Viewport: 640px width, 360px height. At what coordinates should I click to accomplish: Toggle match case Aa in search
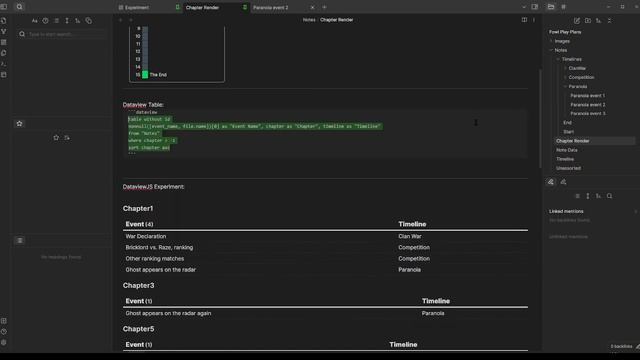(x=35, y=21)
